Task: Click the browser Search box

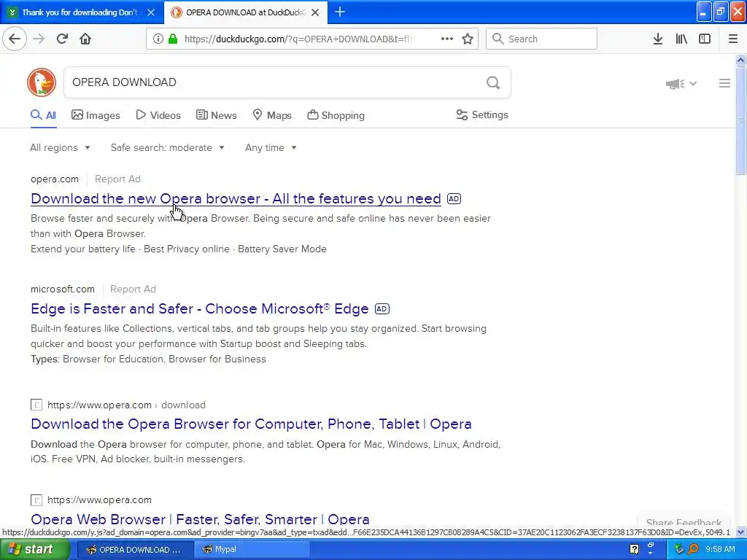Action: tap(541, 39)
